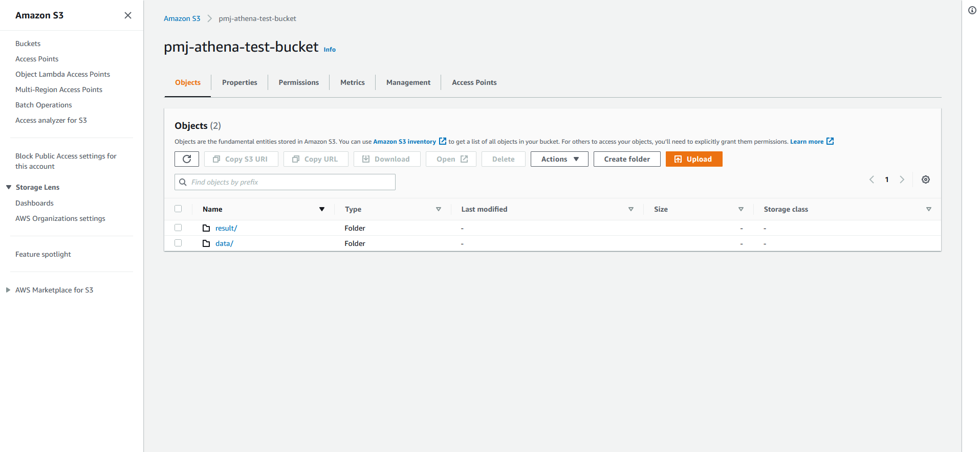The height and width of the screenshot is (452, 980).
Task: Select all objects checkbox
Action: pyautogui.click(x=178, y=209)
